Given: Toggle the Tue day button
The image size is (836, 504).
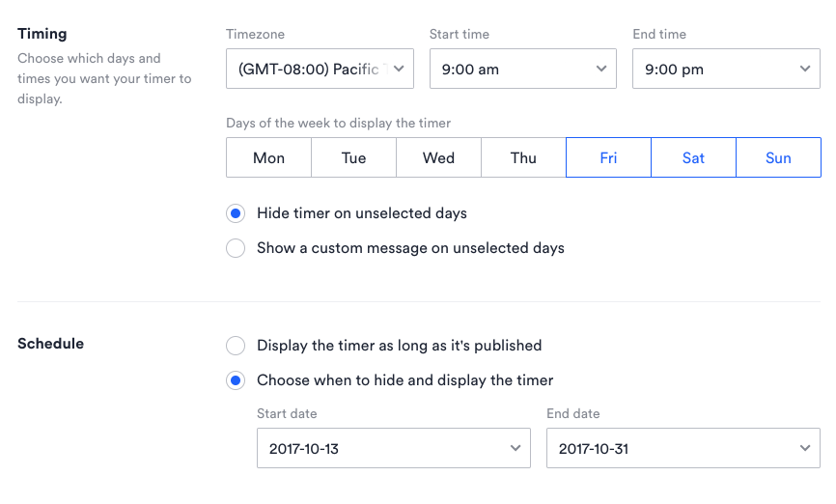Looking at the screenshot, I should pos(353,157).
